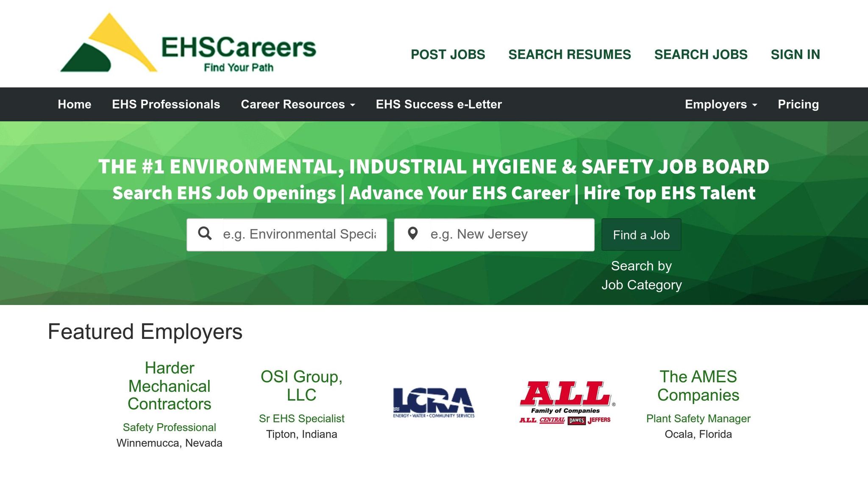Viewport: 868px width, 488px height.
Task: Open Harder Mechanical Contractors employer
Action: 170,386
